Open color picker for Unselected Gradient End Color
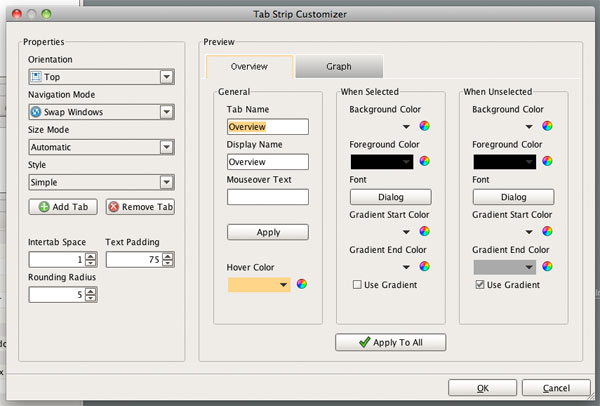 coord(547,266)
